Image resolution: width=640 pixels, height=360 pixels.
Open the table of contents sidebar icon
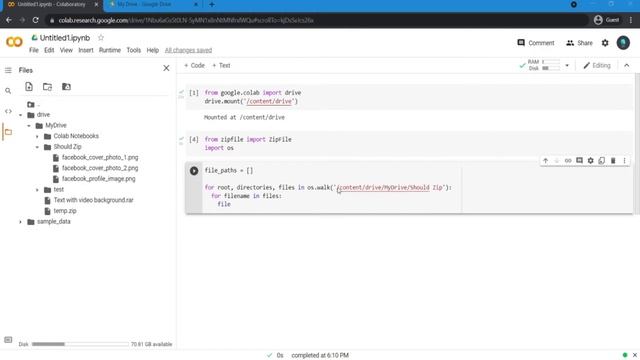coord(8,70)
